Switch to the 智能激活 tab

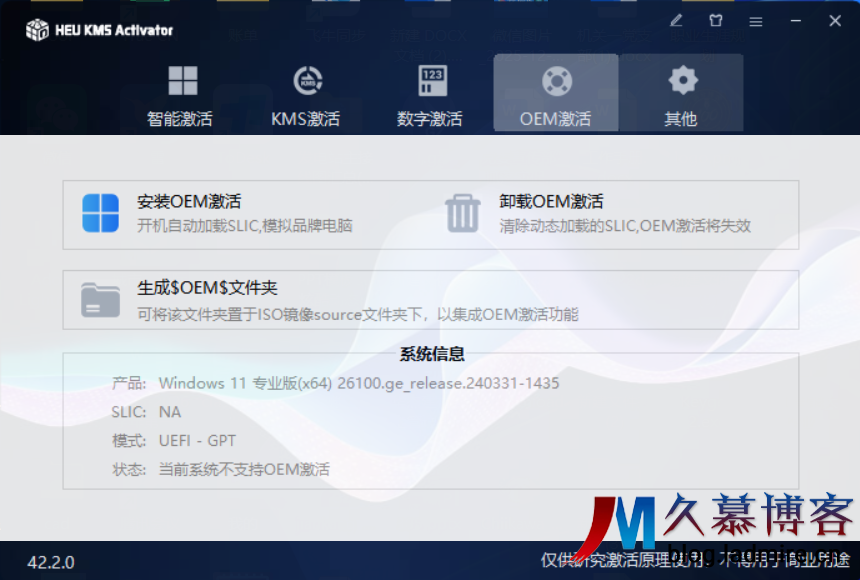(x=181, y=95)
